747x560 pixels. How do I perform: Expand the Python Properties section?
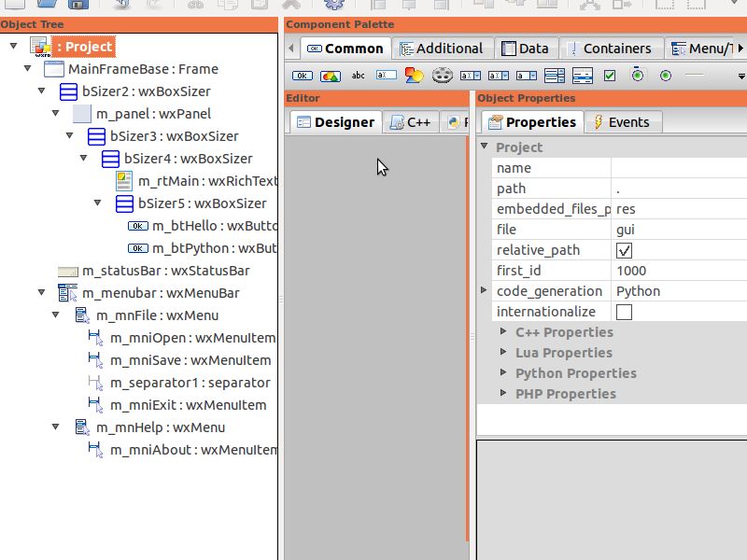(504, 373)
